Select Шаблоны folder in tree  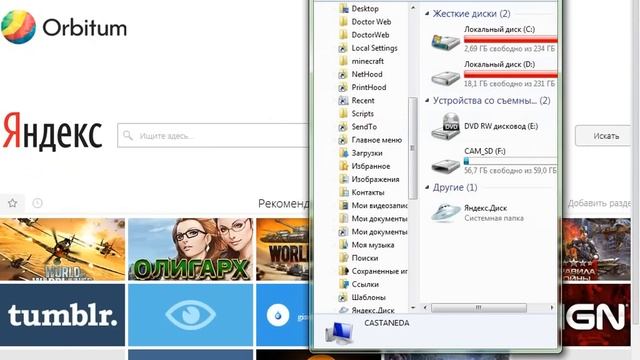[369, 297]
